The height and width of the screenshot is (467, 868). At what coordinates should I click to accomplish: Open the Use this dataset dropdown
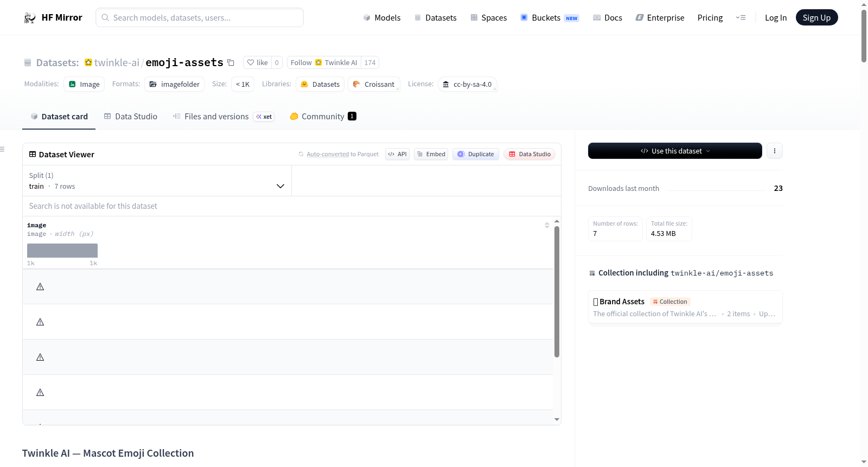pos(675,151)
